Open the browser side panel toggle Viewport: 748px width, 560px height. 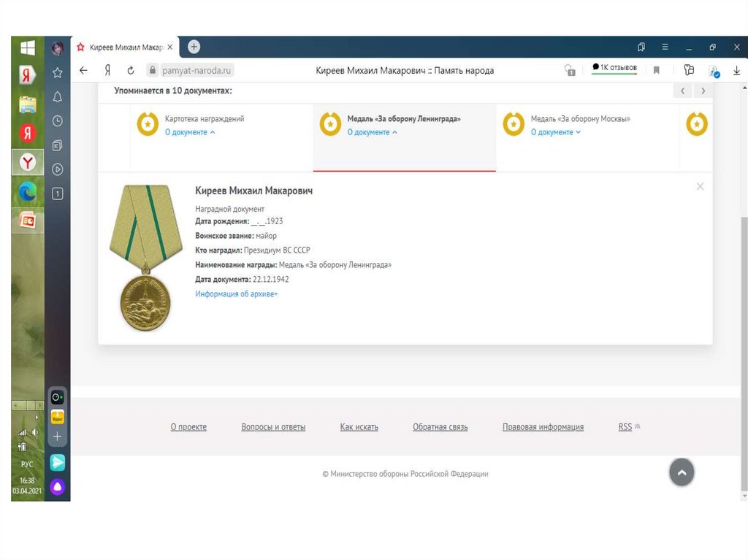click(x=641, y=47)
